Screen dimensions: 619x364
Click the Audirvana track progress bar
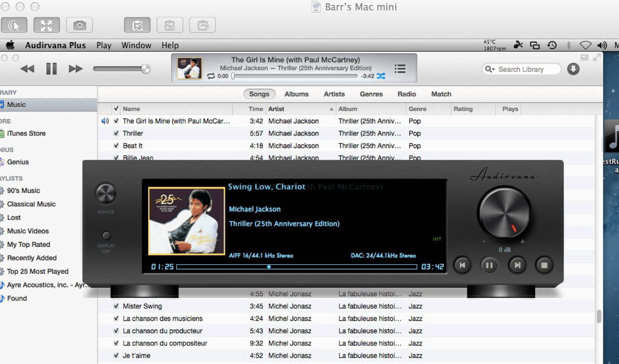[x=297, y=267]
